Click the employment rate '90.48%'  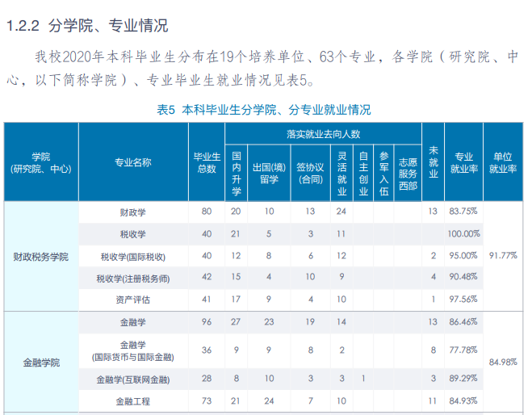463,277
